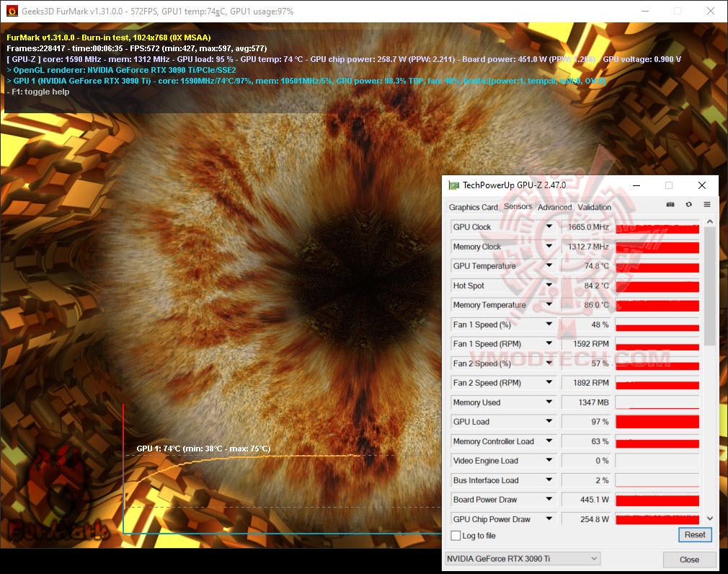
Task: Open the Bus Interface Load dropdown
Action: point(549,480)
